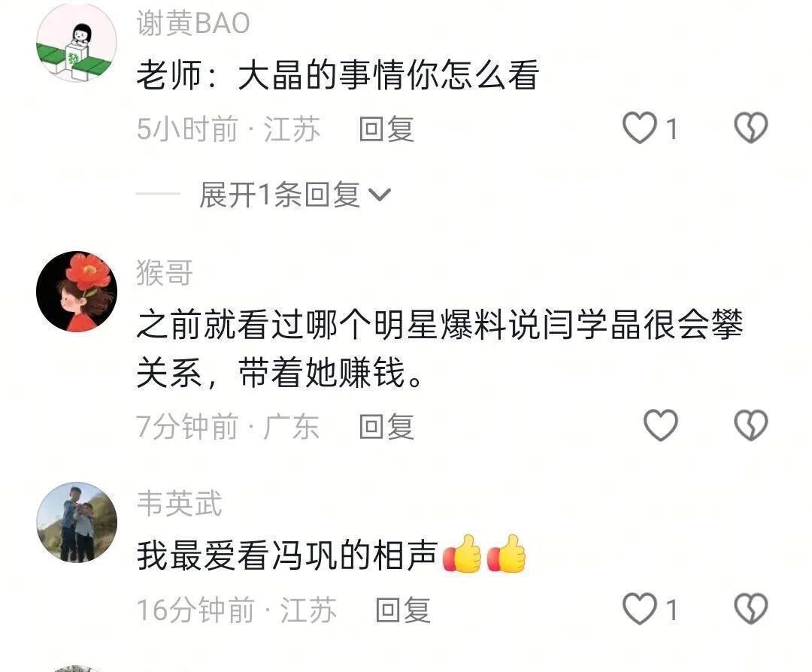The image size is (812, 672).
Task: Open profile via username 韦英武
Action: (179, 503)
